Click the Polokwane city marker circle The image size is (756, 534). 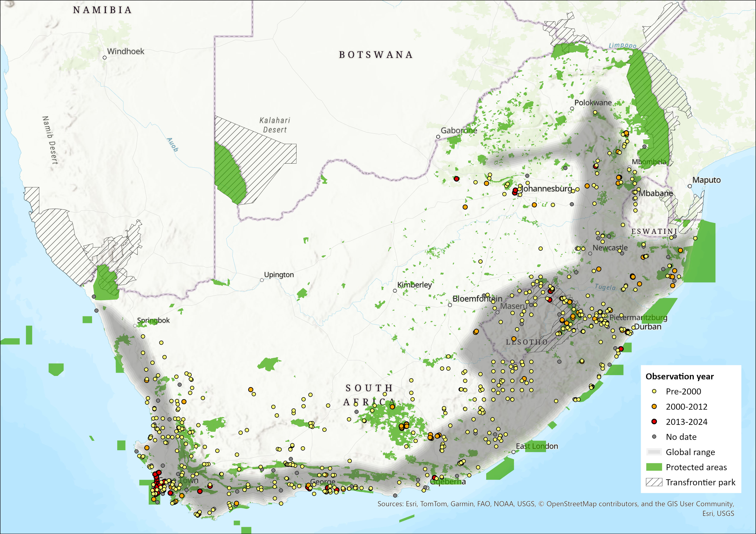click(x=572, y=109)
